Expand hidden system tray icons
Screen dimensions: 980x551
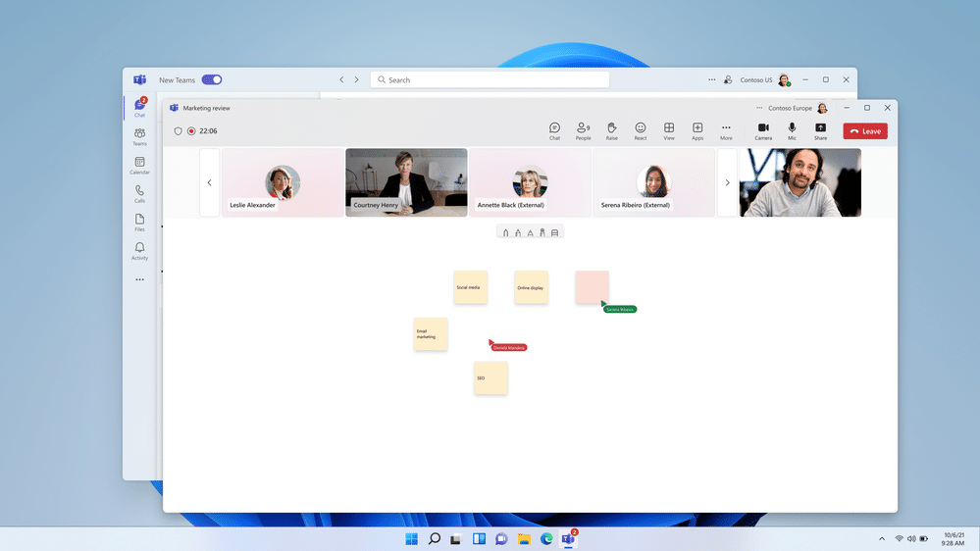(x=882, y=538)
